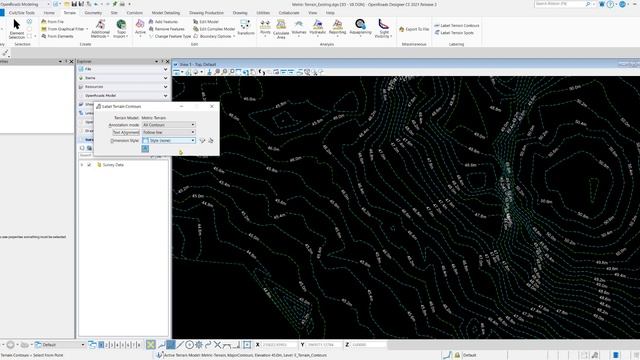Screen dimensions: 640x360
Task: Click the X coordinate field
Action: (x=279, y=345)
